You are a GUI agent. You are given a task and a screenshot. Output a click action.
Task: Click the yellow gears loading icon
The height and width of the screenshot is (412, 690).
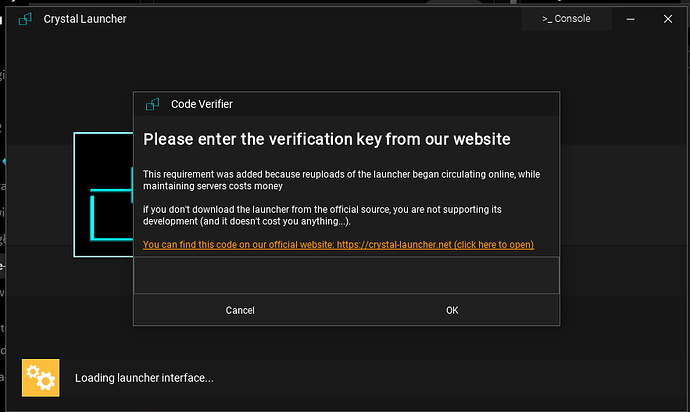tap(41, 377)
